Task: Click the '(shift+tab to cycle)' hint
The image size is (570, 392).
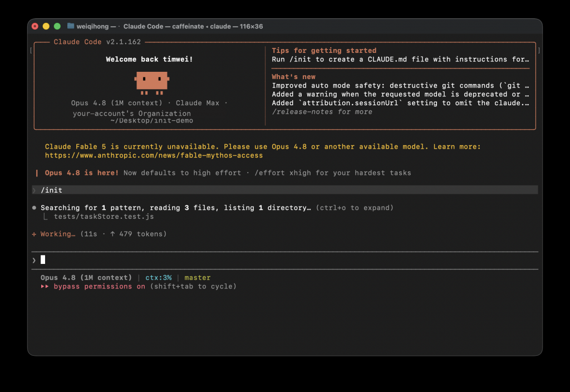Action: (x=193, y=286)
